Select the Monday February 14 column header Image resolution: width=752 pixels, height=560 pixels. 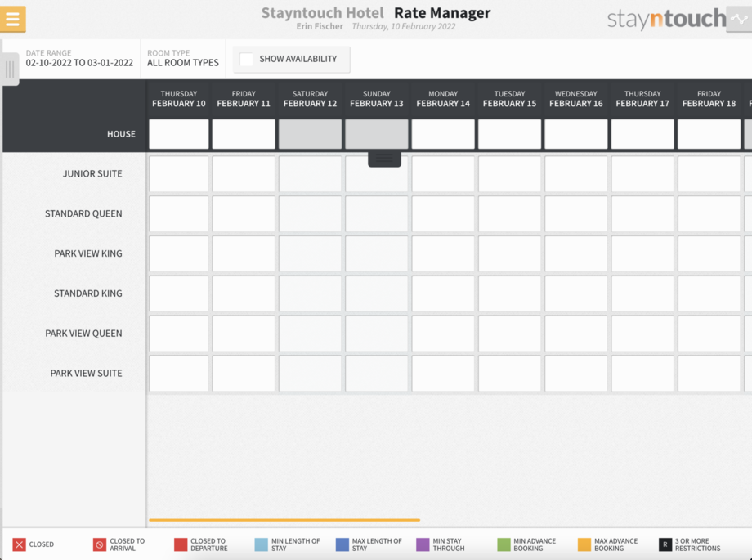pyautogui.click(x=443, y=99)
